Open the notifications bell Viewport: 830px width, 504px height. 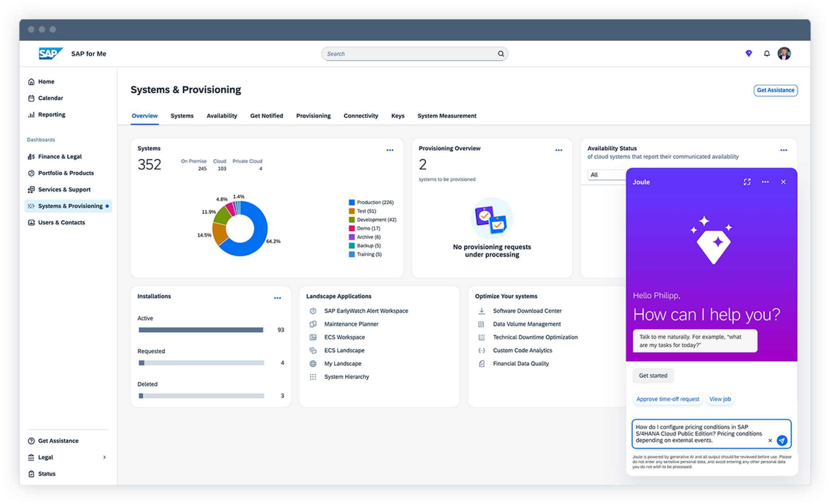click(766, 53)
